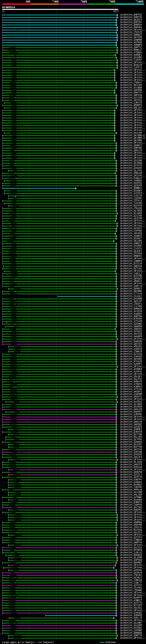Viewport: 146px width, 644px height.
Task: Open UniRef100_C5X5J5 entry
Action: pyautogui.click(x=131, y=32)
